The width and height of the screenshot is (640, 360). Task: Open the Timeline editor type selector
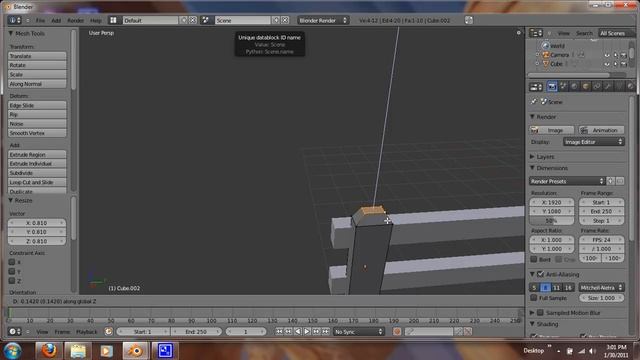click(15, 331)
